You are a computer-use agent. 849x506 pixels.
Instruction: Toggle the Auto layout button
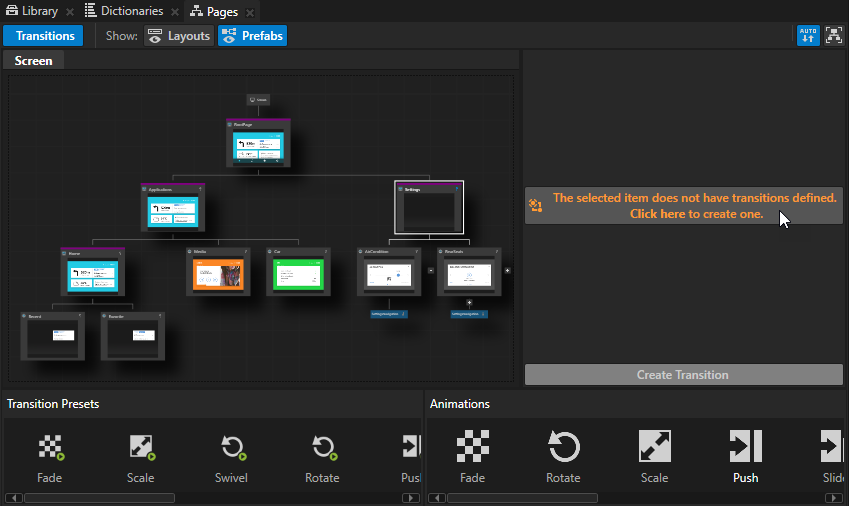(x=808, y=36)
